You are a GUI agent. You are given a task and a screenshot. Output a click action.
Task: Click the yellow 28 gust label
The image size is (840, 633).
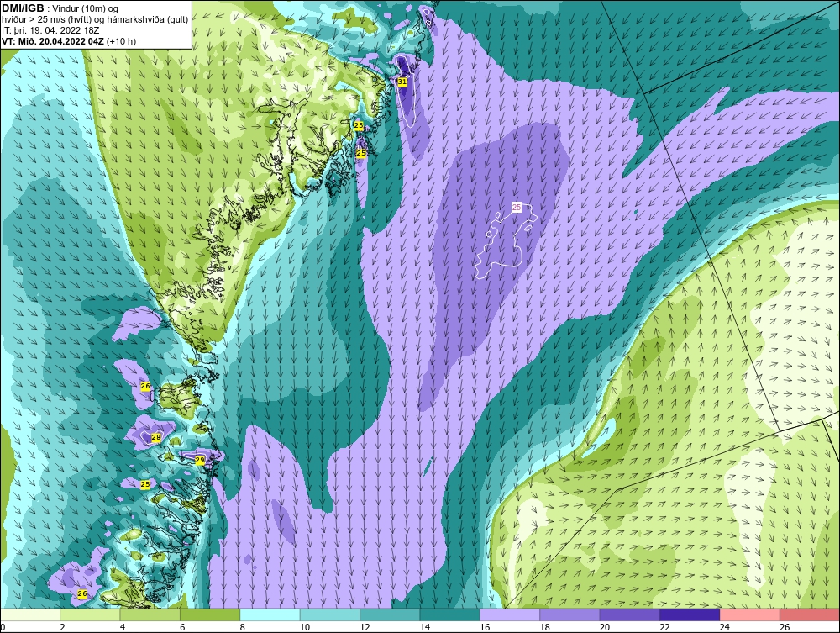(156, 437)
